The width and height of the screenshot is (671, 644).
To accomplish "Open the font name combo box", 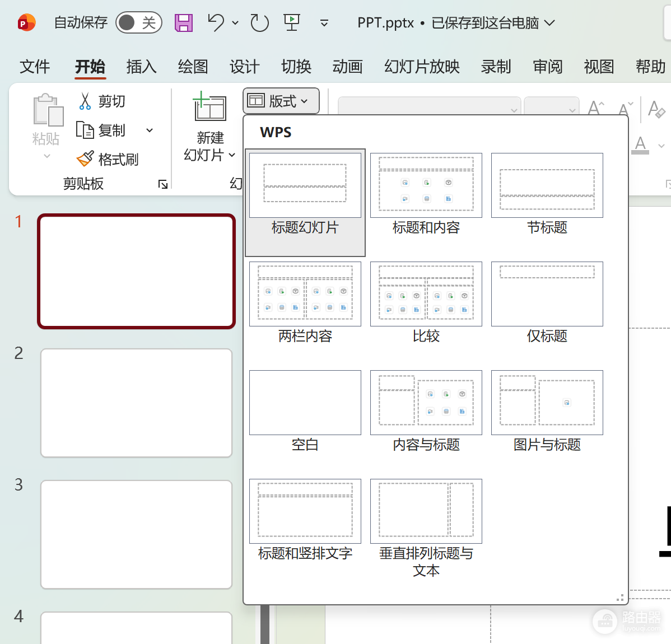I will click(429, 106).
